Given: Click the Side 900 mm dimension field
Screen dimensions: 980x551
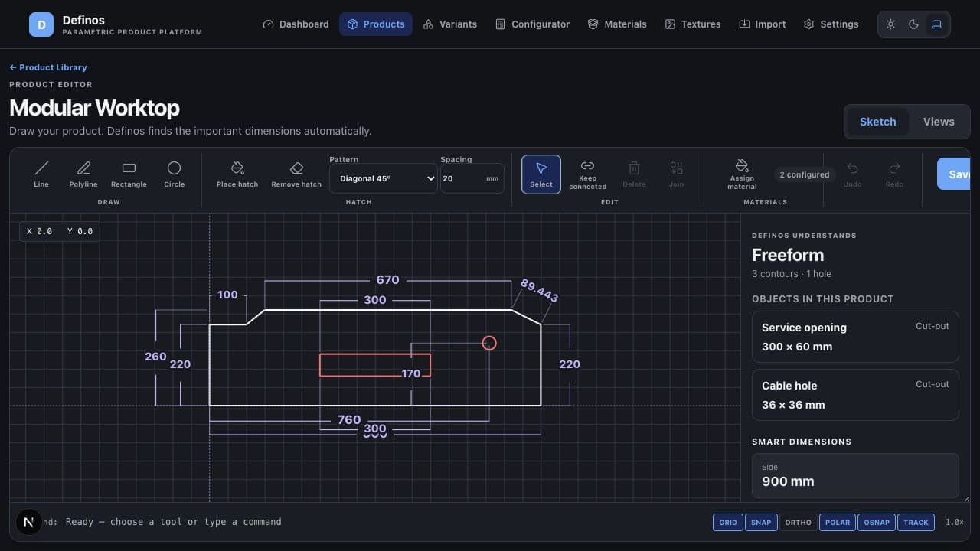Looking at the screenshot, I should click(855, 475).
